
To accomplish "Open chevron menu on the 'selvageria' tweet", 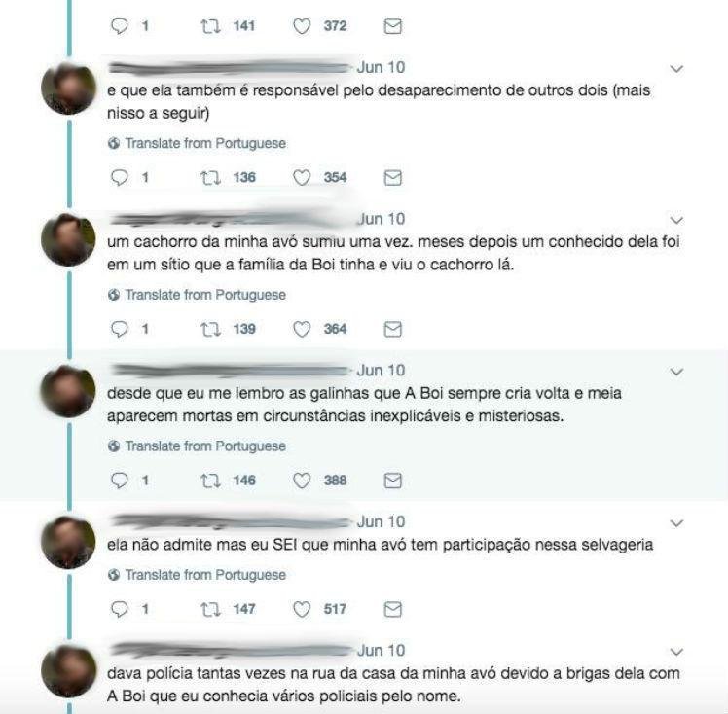I will 677,523.
